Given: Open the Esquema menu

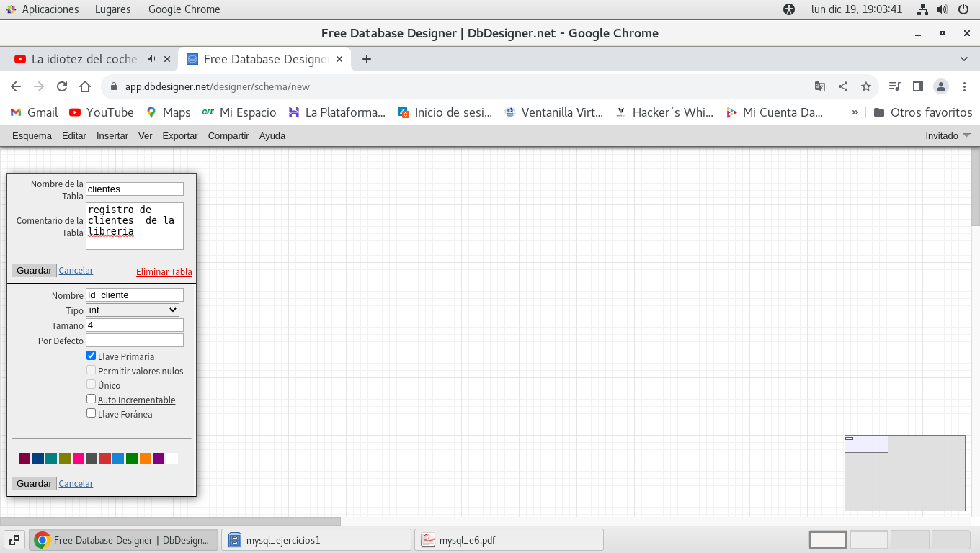Looking at the screenshot, I should pyautogui.click(x=32, y=135).
